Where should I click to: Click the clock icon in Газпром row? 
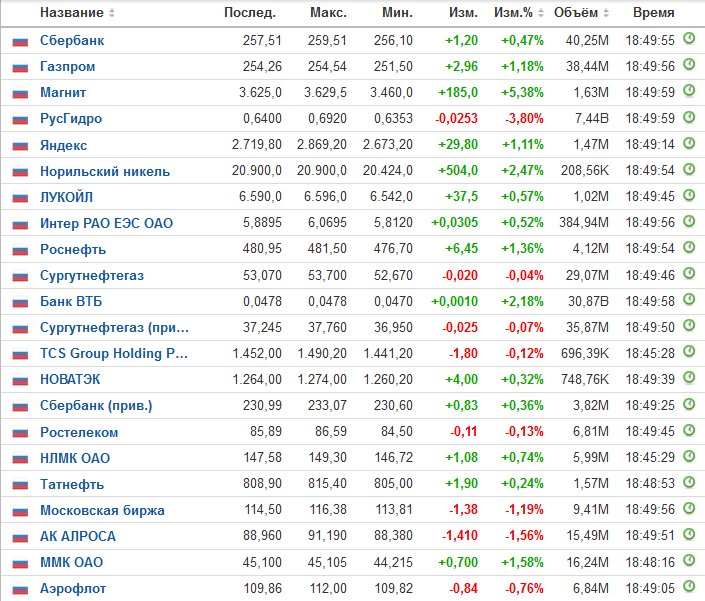(x=689, y=65)
